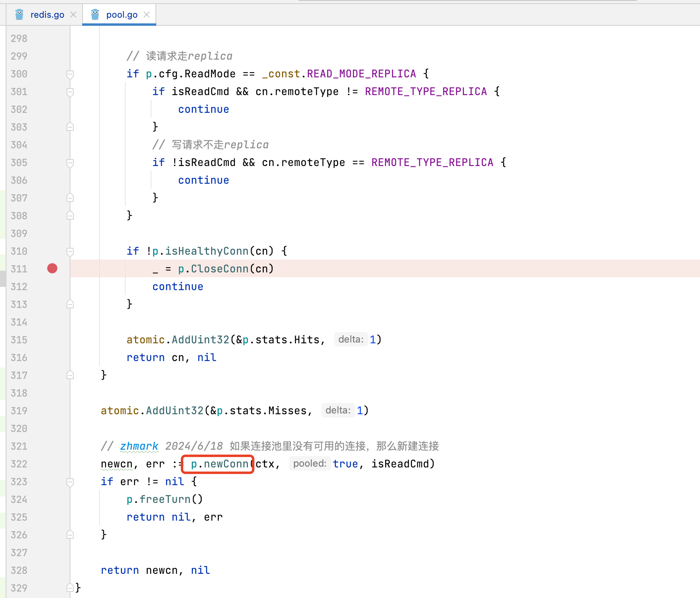Click line number 311 in gutter

point(19,269)
